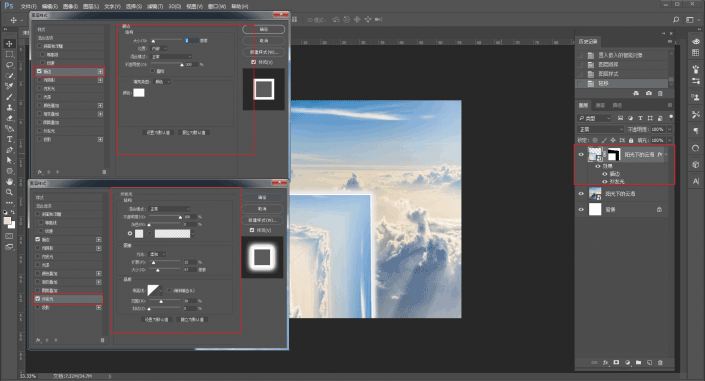Select the Brush tool in toolbox
Viewport: 705px width, 381px height.
9,97
